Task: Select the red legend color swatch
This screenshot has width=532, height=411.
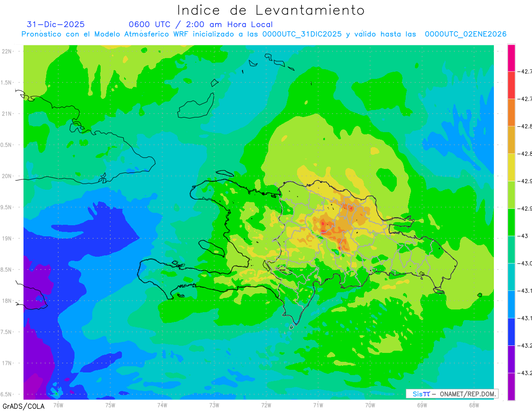Action: coord(511,85)
